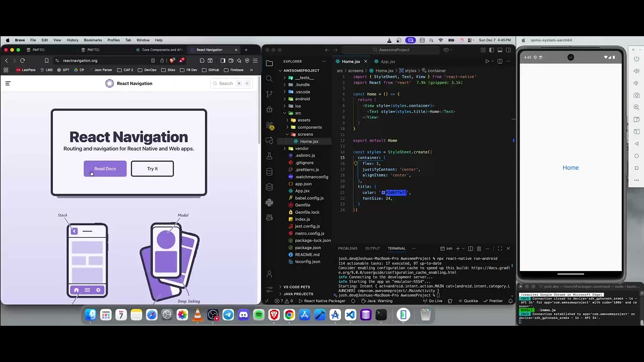Split the terminal panel
Image resolution: width=644 pixels, height=362 pixels.
point(470,248)
